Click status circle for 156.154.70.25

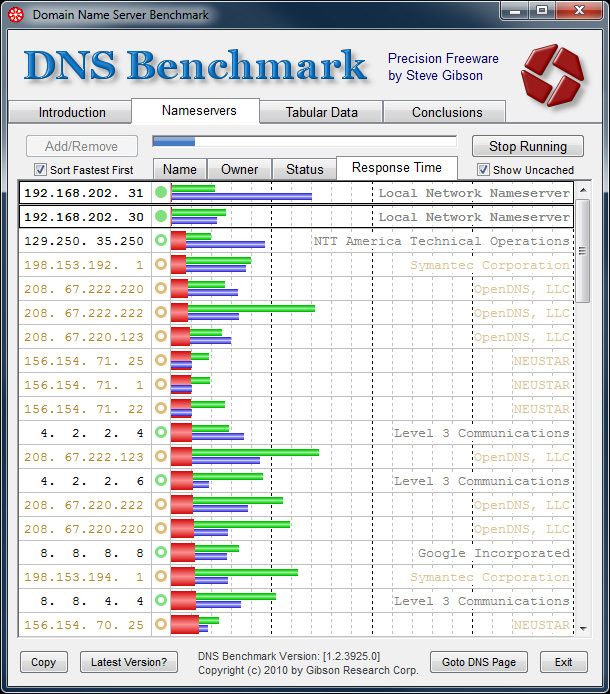pyautogui.click(x=161, y=624)
